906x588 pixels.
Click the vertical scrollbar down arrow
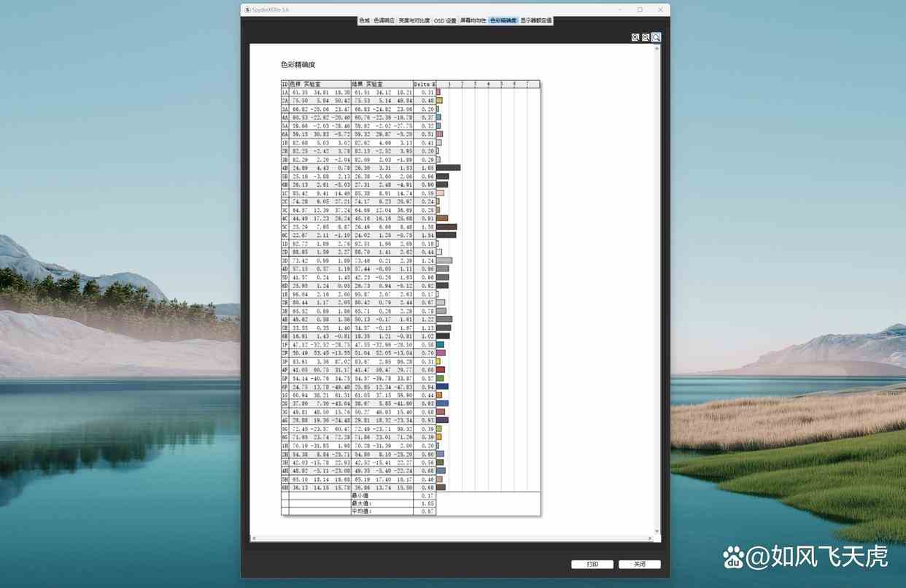pyautogui.click(x=657, y=531)
